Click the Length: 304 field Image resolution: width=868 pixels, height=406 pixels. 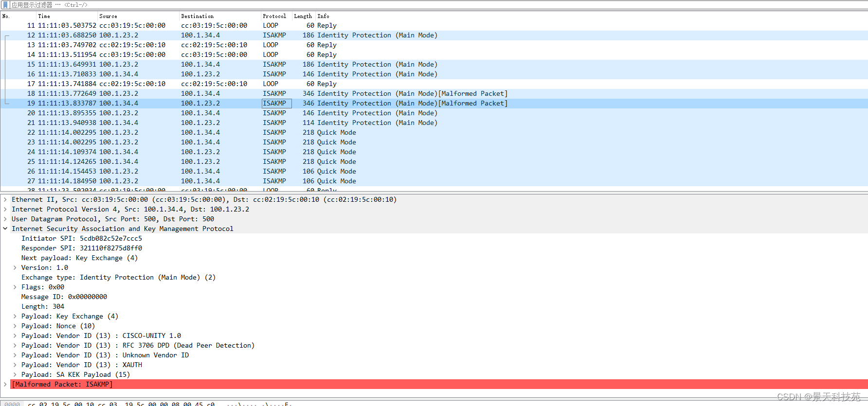pos(42,306)
